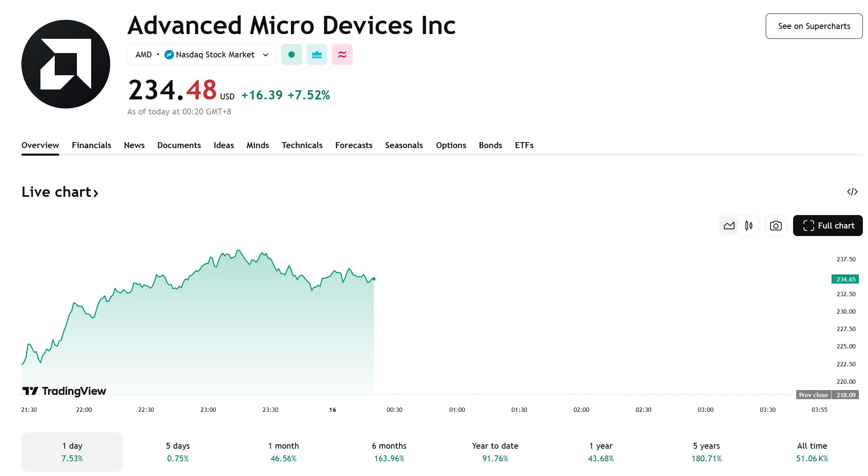
Task: Click the AMD company logo
Action: tap(66, 64)
